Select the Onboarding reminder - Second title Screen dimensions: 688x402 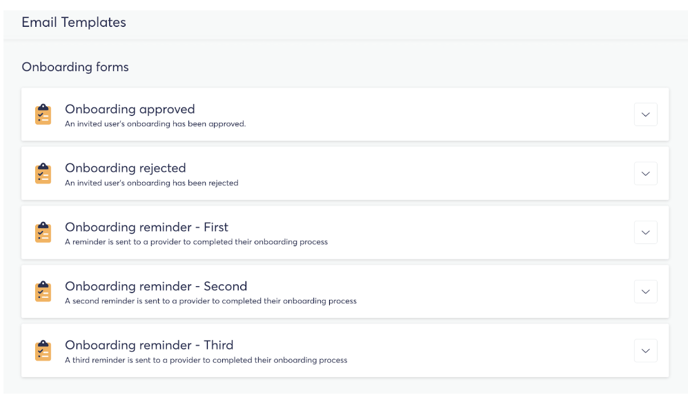[156, 286]
